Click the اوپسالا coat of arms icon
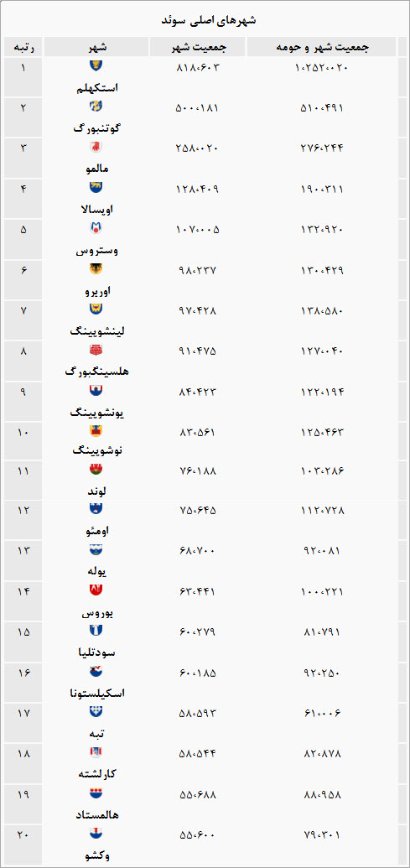The image size is (410, 868). coord(96,188)
